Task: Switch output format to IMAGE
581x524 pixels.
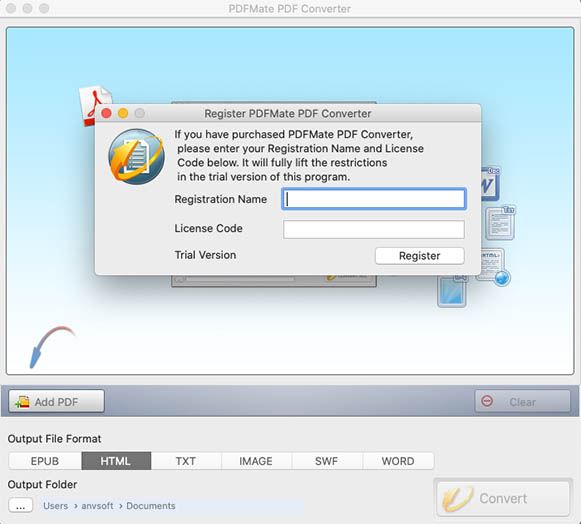Action: point(256,461)
